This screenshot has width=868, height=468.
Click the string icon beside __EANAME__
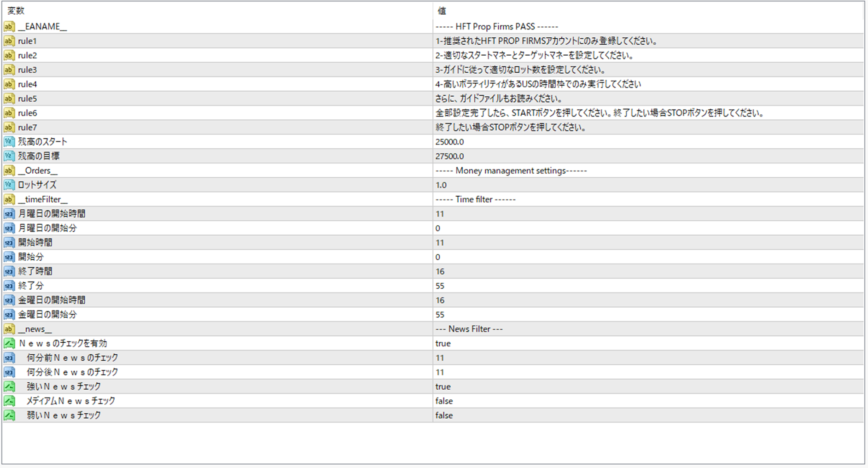click(9, 27)
